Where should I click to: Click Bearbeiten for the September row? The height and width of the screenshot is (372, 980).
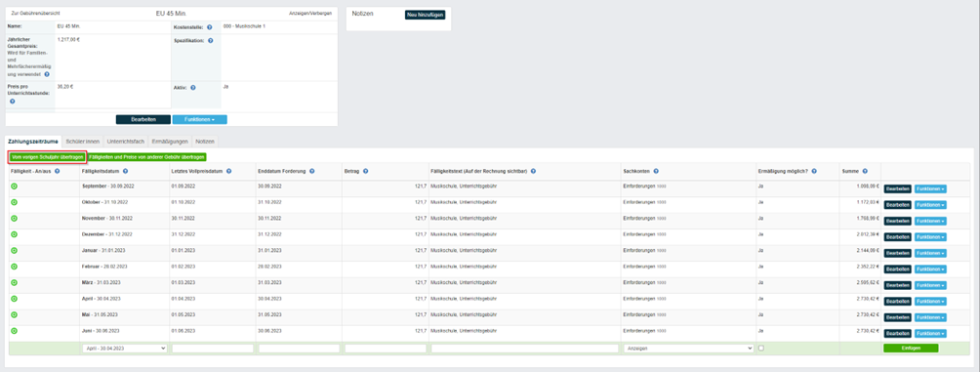pos(897,188)
